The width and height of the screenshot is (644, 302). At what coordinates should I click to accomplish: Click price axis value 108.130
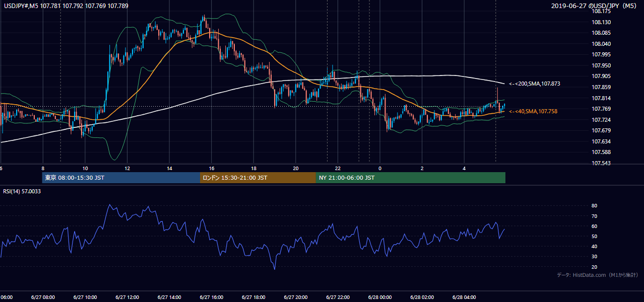click(x=601, y=22)
